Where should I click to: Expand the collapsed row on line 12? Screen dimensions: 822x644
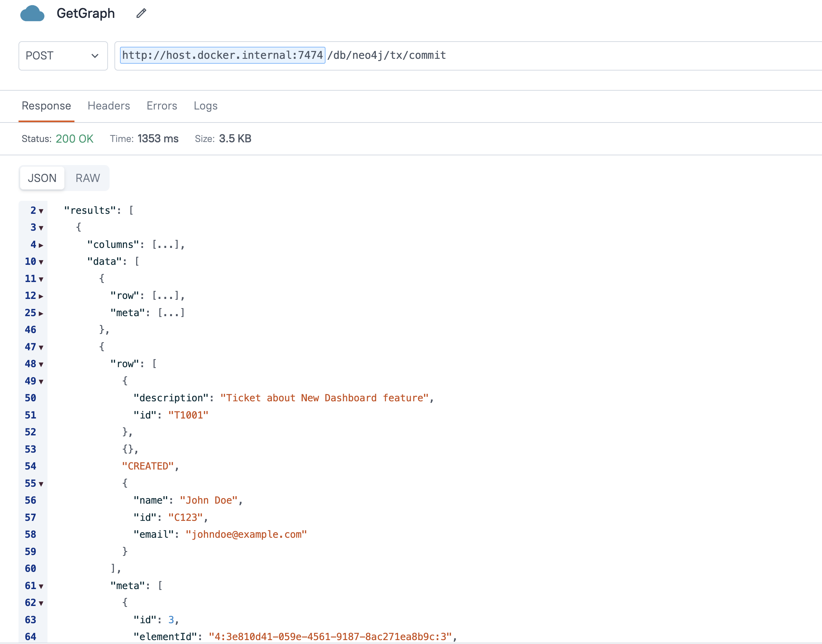(x=41, y=296)
